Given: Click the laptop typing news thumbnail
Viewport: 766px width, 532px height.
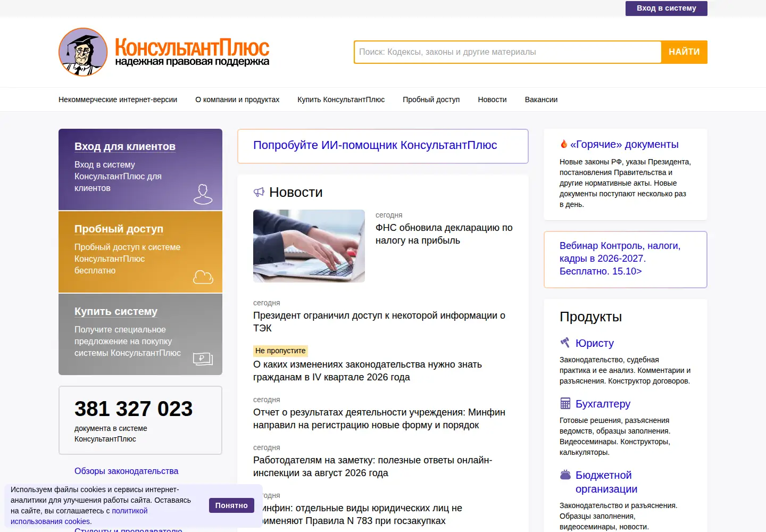Looking at the screenshot, I should click(309, 246).
